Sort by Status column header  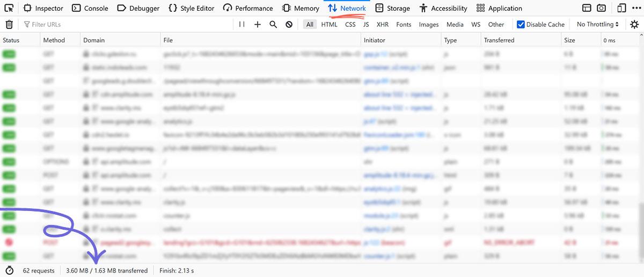pos(20,40)
